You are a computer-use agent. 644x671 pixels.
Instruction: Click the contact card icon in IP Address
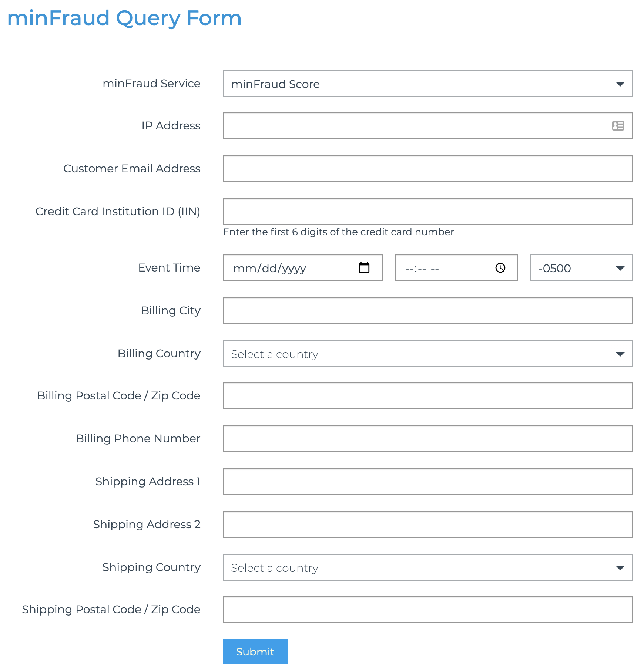[x=618, y=126]
